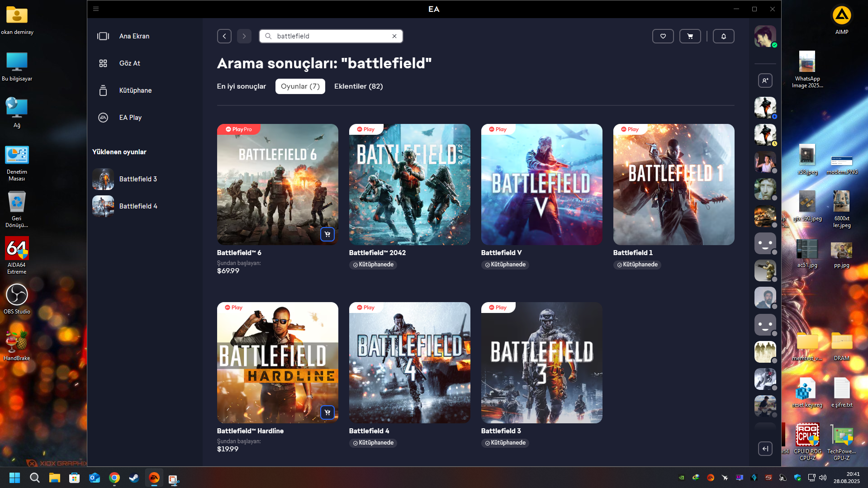Open AIMP desktop shortcut

point(842,20)
